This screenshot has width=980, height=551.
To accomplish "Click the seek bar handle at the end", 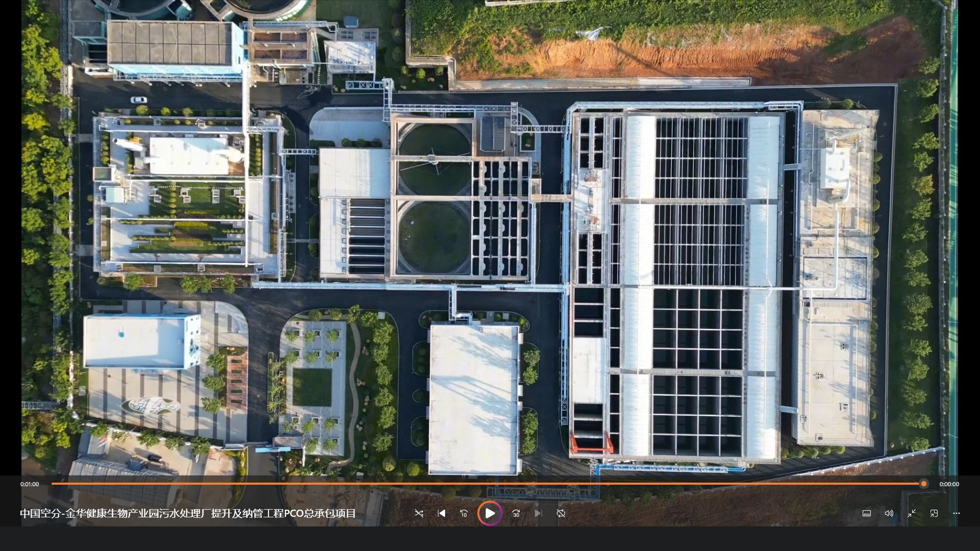I will 923,484.
